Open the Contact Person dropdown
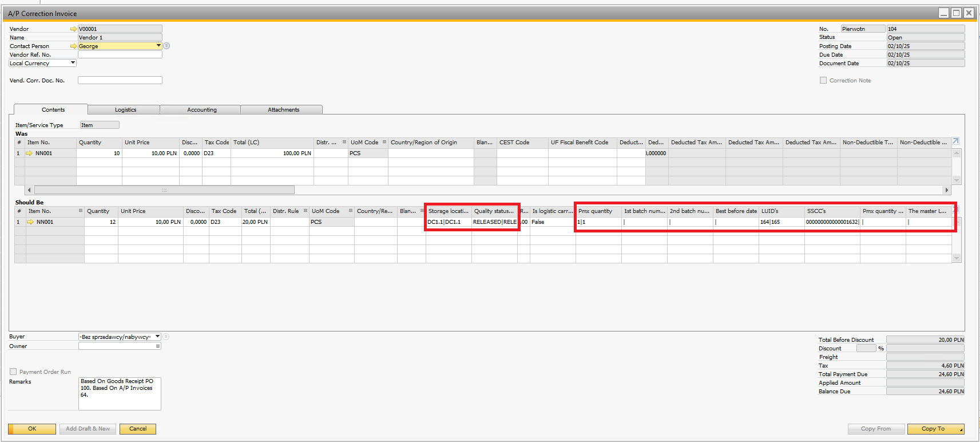The width and height of the screenshot is (980, 442). [x=158, y=46]
